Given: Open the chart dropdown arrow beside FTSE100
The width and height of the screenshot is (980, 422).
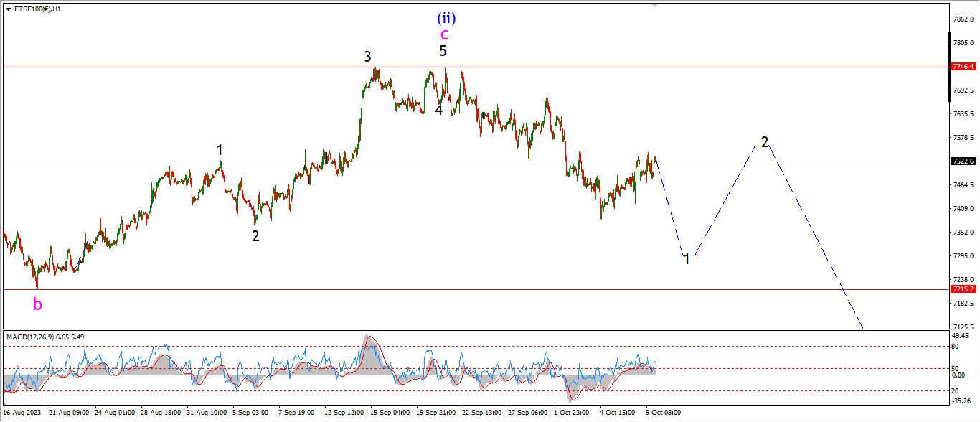Looking at the screenshot, I should pos(8,9).
